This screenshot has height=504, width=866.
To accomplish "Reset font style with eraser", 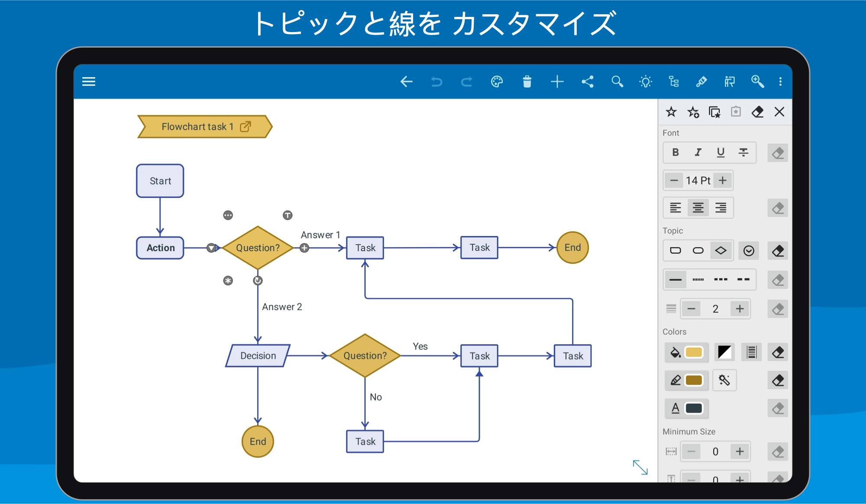I will [x=778, y=153].
